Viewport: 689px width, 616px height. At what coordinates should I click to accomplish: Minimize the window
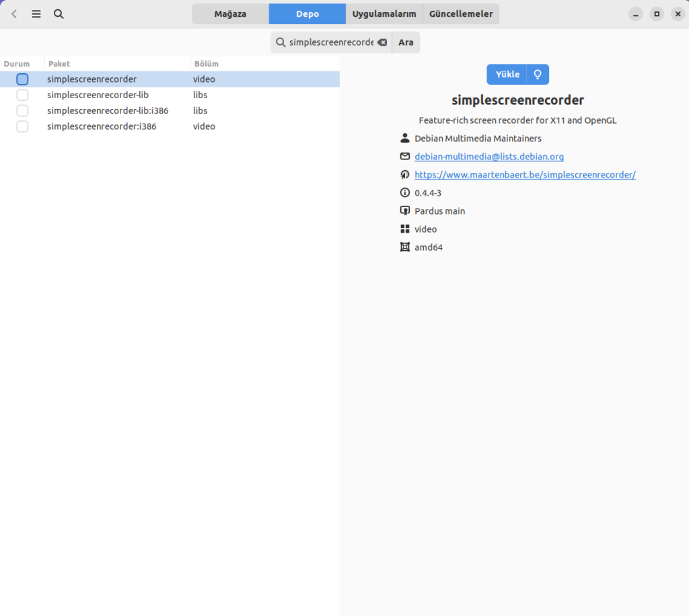(x=635, y=14)
